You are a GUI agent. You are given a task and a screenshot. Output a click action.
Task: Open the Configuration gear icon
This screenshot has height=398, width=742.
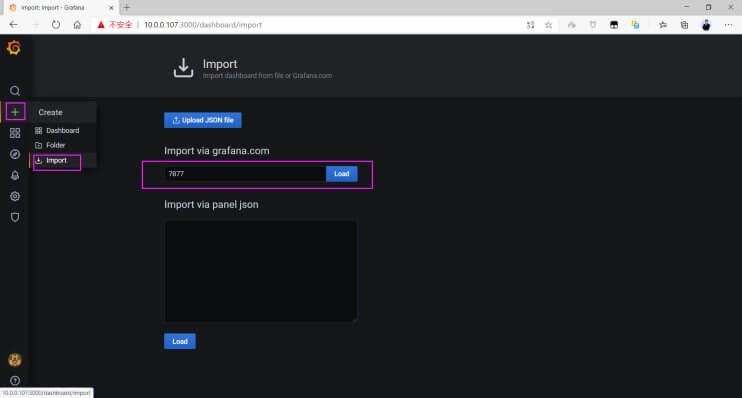coord(15,196)
